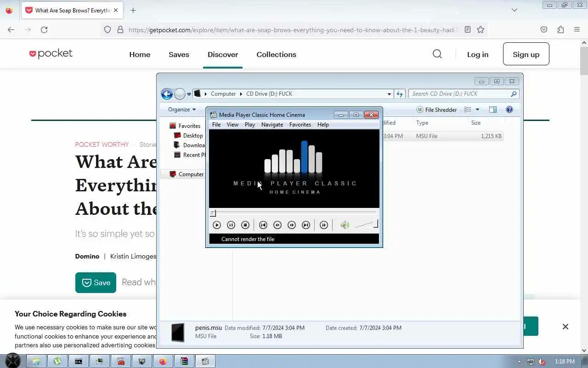Skip to next track in player
The image size is (588, 368).
tap(306, 225)
